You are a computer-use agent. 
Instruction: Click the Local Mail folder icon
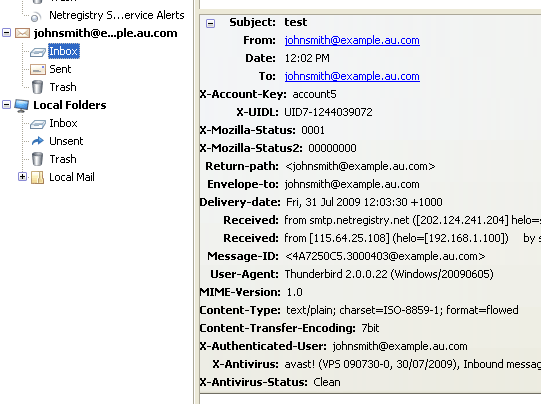38,177
